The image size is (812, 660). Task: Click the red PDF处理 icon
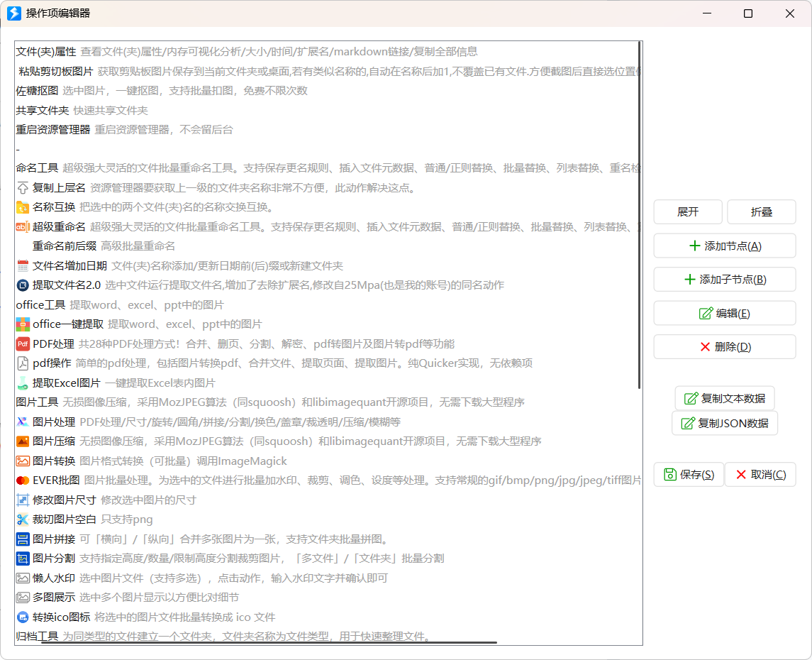pos(23,344)
